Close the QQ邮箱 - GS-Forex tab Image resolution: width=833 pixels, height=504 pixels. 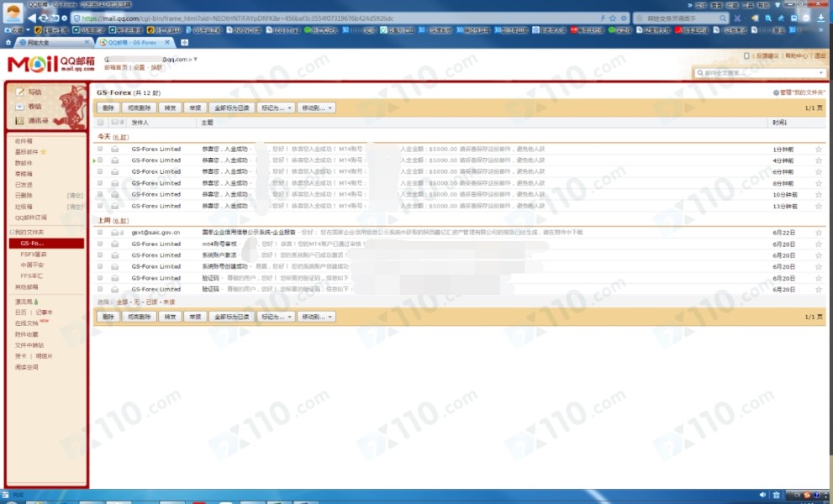167,43
